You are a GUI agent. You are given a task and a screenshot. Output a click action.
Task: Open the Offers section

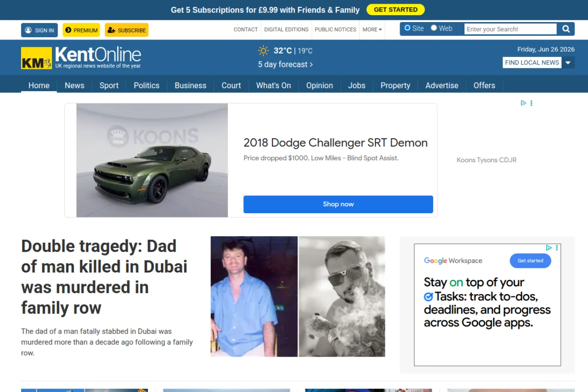click(x=484, y=85)
